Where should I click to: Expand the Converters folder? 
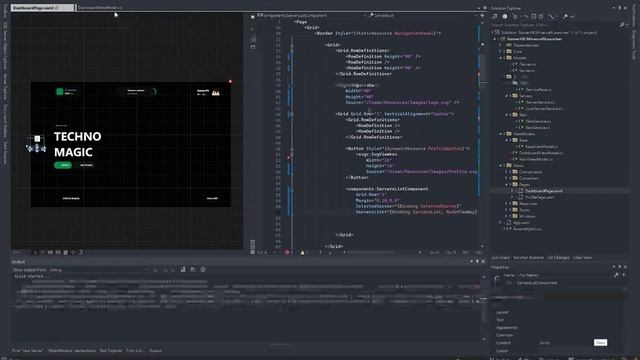(506, 178)
